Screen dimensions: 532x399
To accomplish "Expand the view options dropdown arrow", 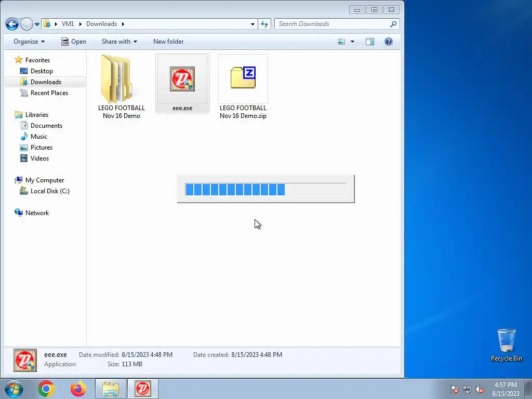I will [x=352, y=42].
